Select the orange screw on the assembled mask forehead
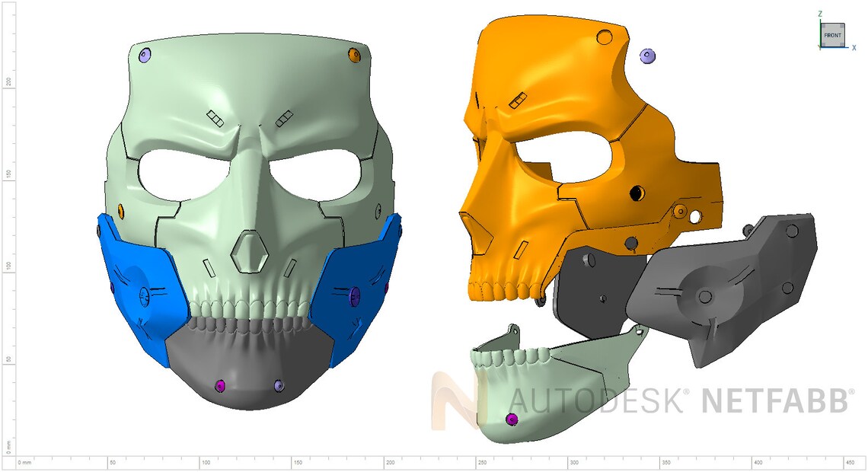868x472 pixels. [353, 53]
